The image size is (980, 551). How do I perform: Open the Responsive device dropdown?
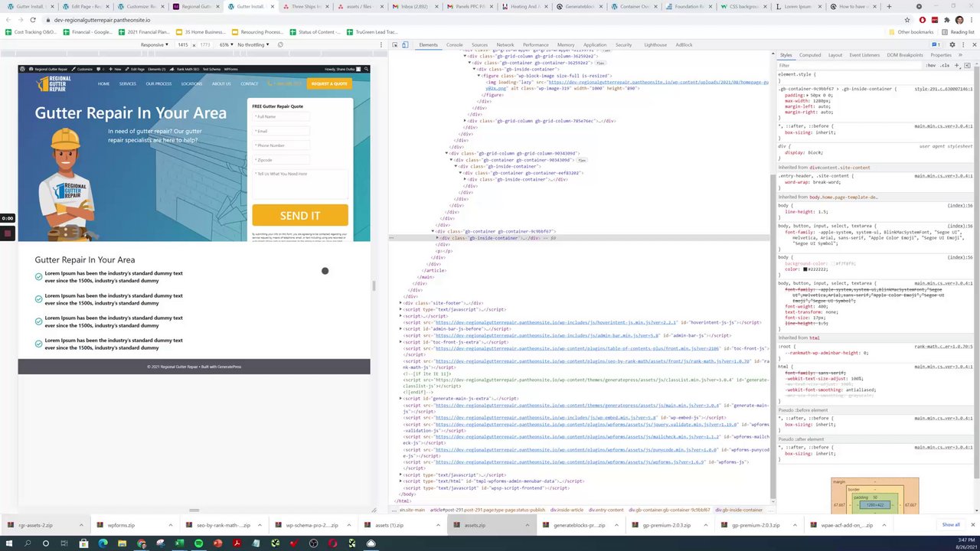(153, 45)
